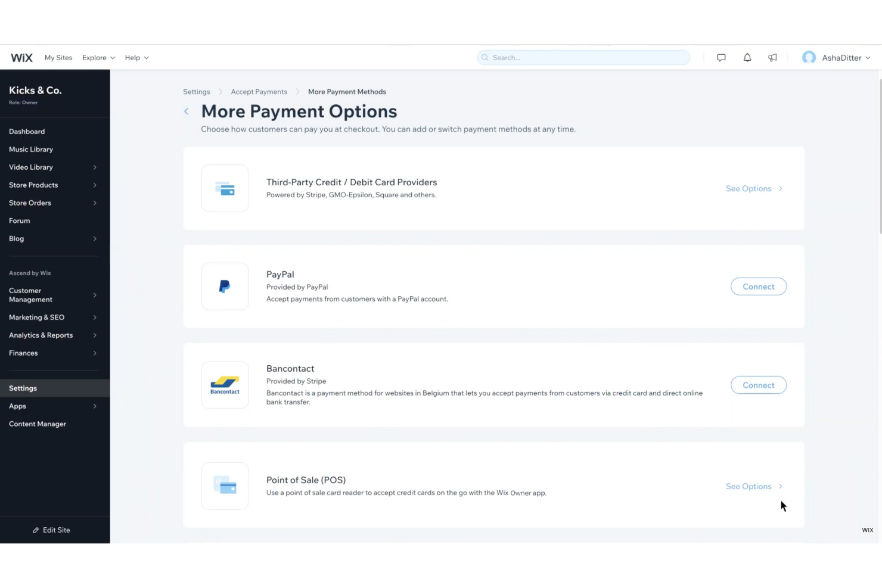Open the Accept Payments breadcrumb

pos(259,91)
